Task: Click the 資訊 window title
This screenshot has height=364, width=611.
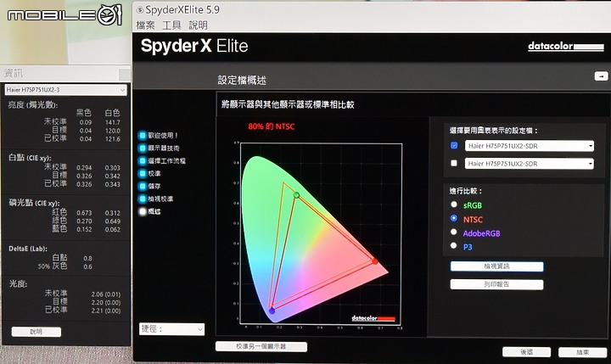Action: (14, 73)
